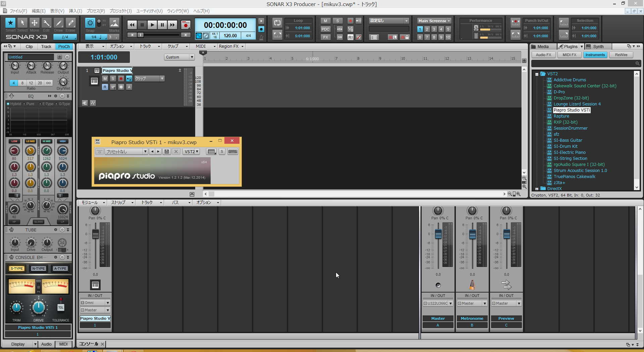This screenshot has width=644, height=352.
Task: Open the クリップ edit filter dropdown
Action: [x=149, y=79]
